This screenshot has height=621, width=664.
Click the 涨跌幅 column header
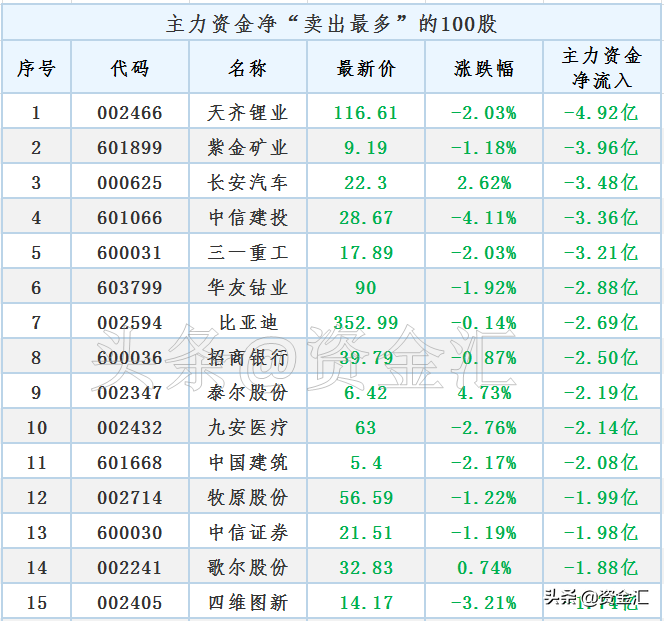(484, 69)
